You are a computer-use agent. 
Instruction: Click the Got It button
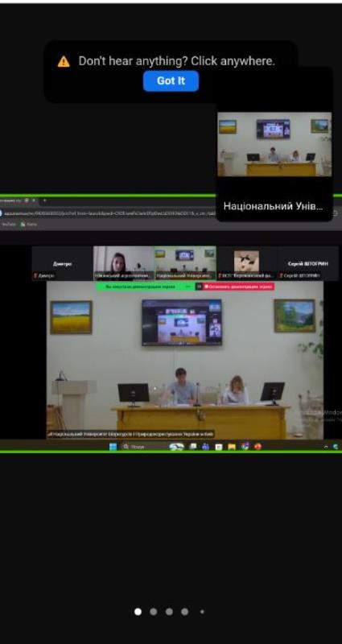click(x=171, y=81)
